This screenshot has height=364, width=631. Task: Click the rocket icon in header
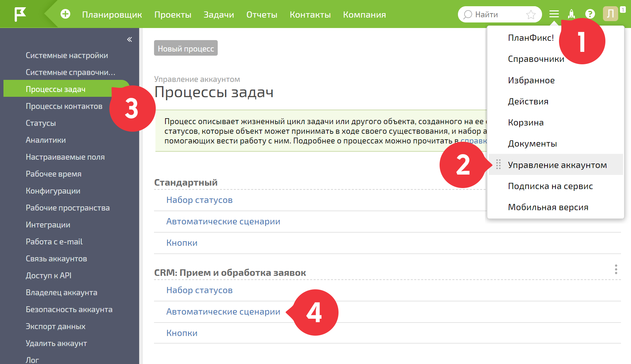(571, 14)
